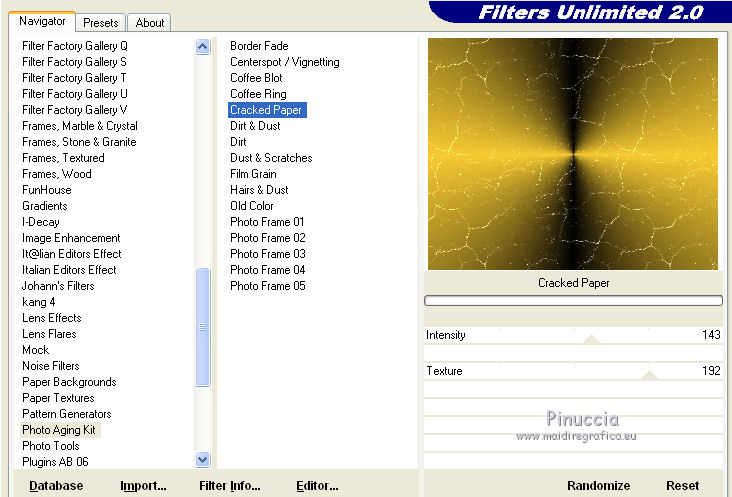Select Filter Factory Gallery S category
The height and width of the screenshot is (497, 732).
coord(74,62)
